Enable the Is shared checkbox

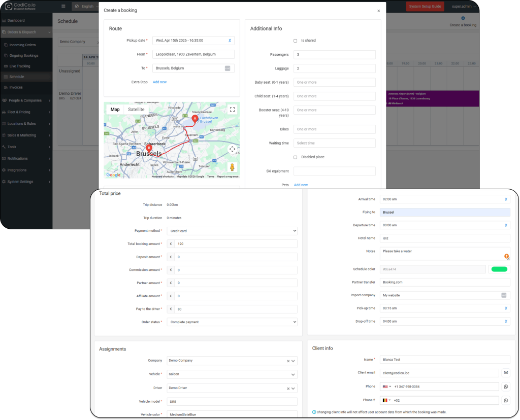tap(295, 41)
